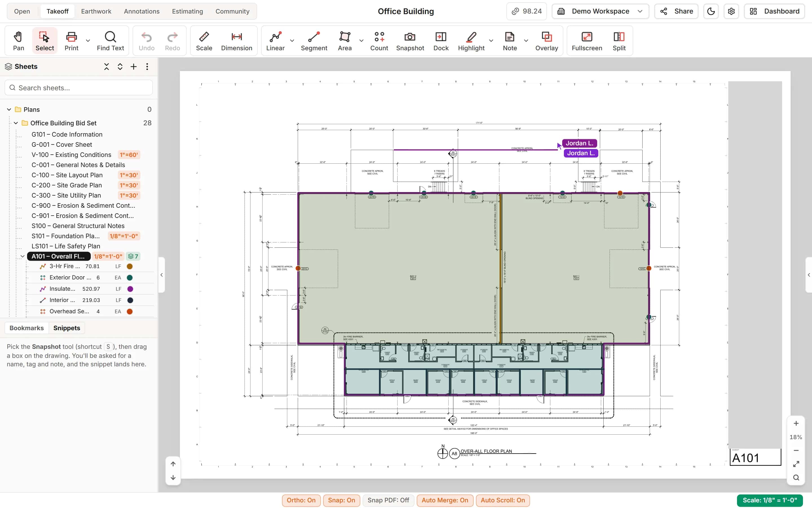This screenshot has width=812, height=508.
Task: Activate the Count tool
Action: click(x=379, y=41)
